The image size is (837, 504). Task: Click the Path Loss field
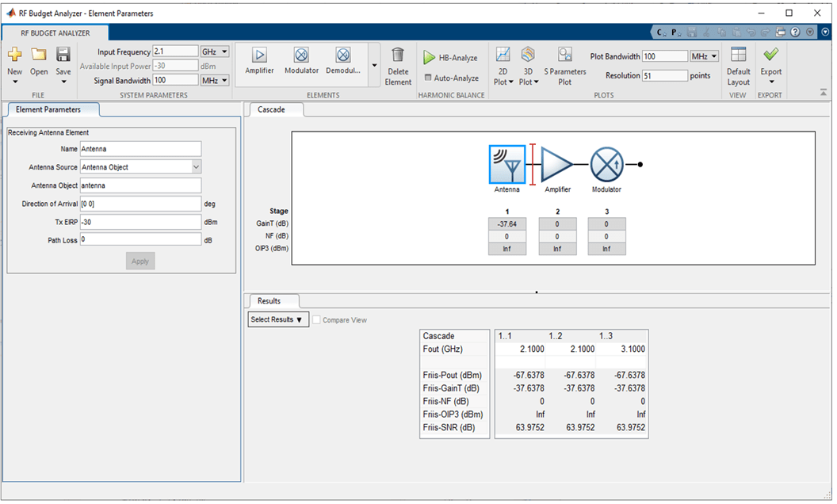pos(141,240)
